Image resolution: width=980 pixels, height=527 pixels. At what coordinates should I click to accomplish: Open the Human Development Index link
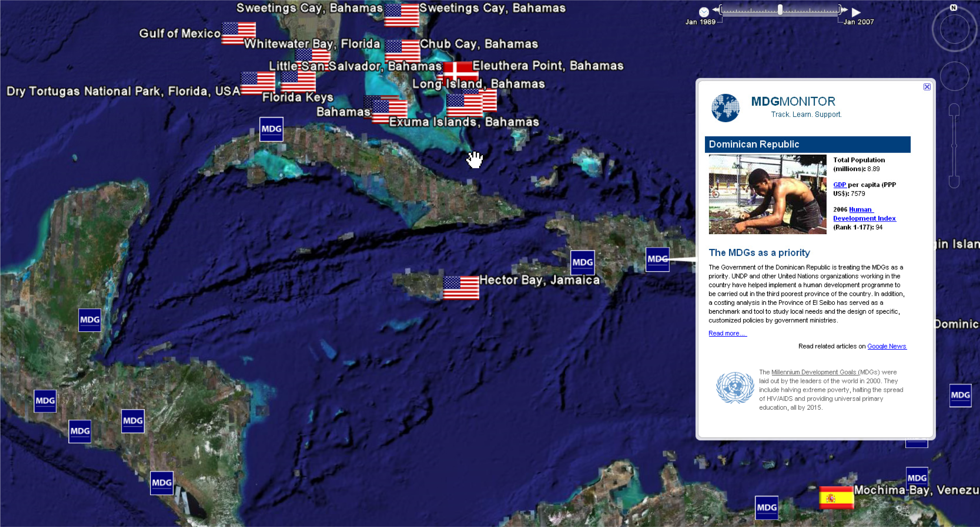pyautogui.click(x=864, y=218)
